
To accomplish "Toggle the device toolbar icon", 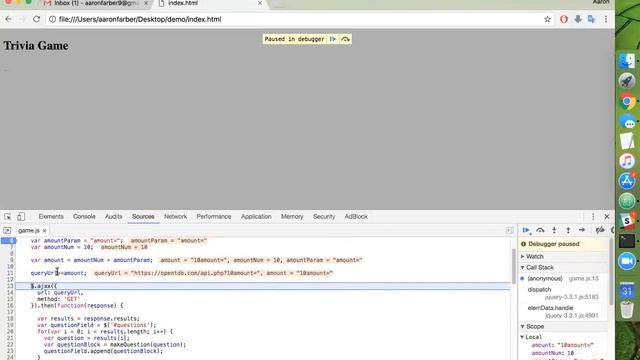I will tap(21, 216).
